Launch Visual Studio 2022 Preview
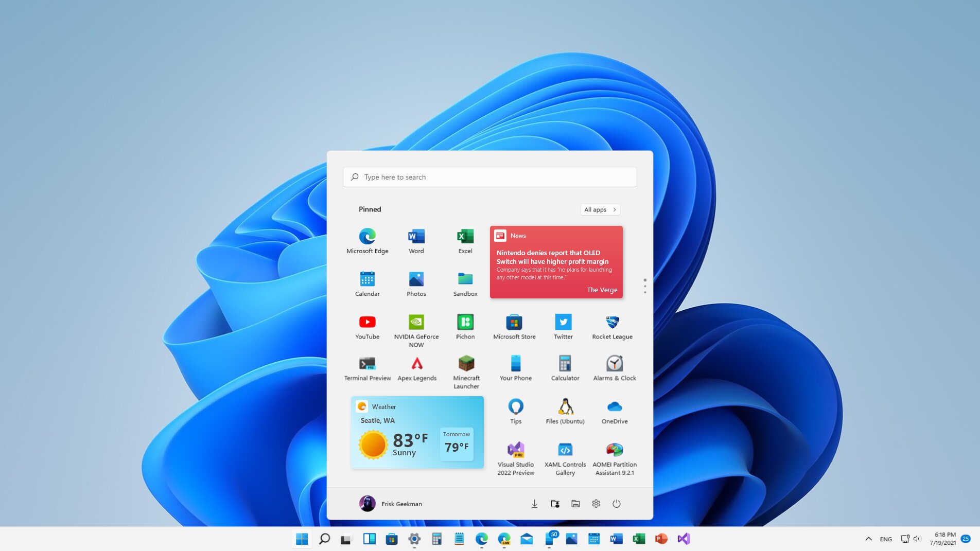The height and width of the screenshot is (551, 980). coord(515,458)
